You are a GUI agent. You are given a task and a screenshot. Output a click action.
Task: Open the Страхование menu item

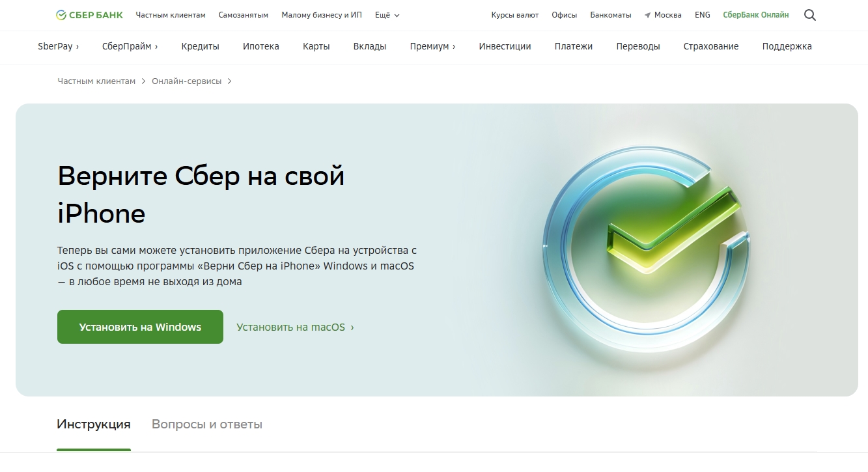click(x=711, y=46)
